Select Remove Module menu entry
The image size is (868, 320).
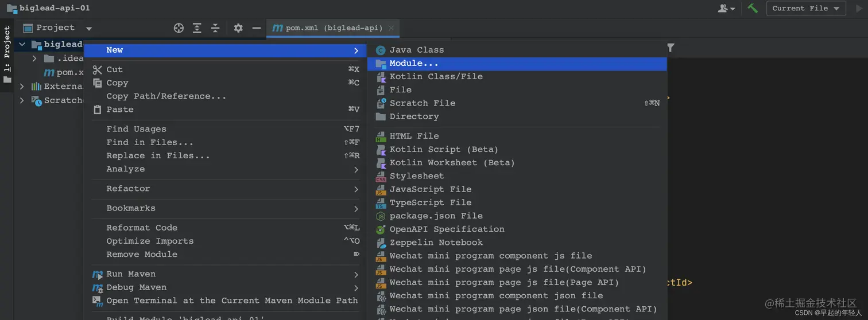point(225,254)
